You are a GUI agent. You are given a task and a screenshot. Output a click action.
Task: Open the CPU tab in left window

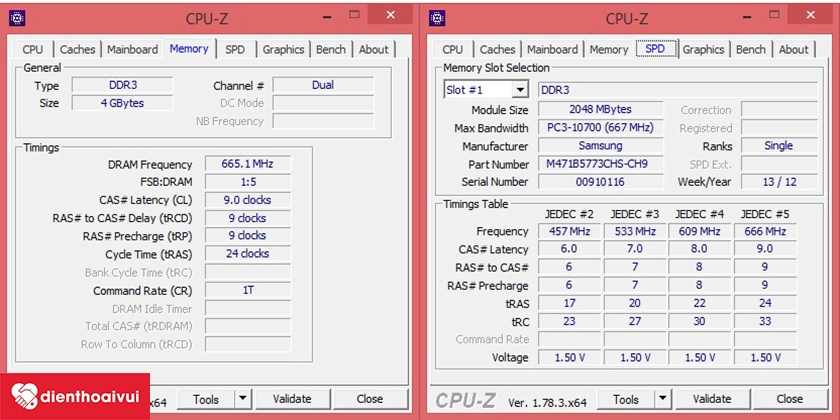tap(33, 49)
